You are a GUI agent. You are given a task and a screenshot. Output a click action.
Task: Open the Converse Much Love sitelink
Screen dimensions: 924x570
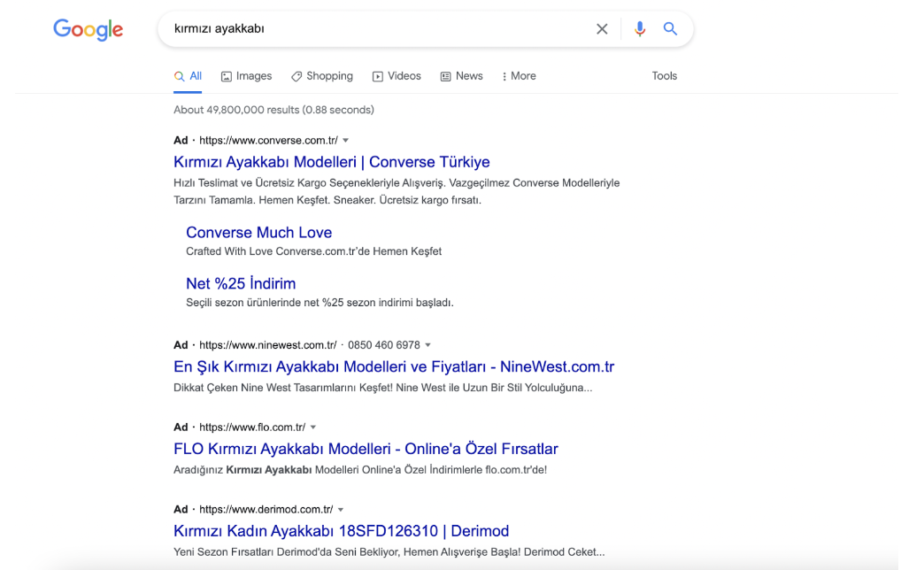[x=258, y=232]
